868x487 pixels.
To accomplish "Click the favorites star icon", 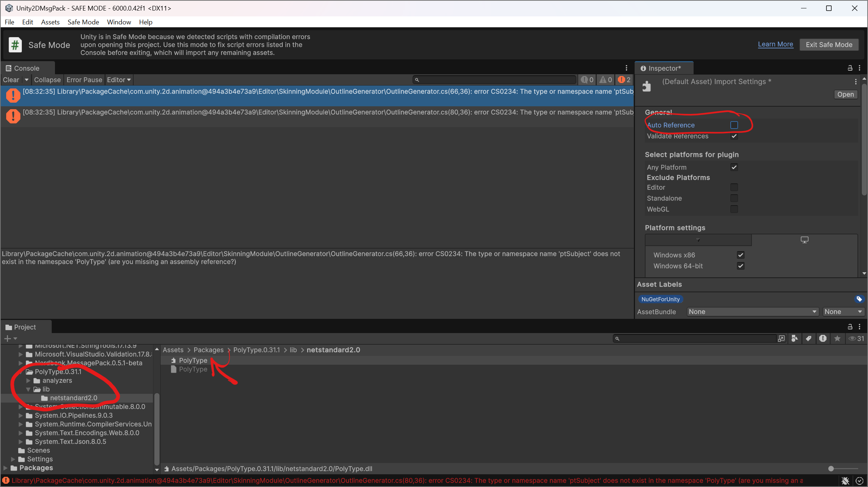I will point(837,338).
